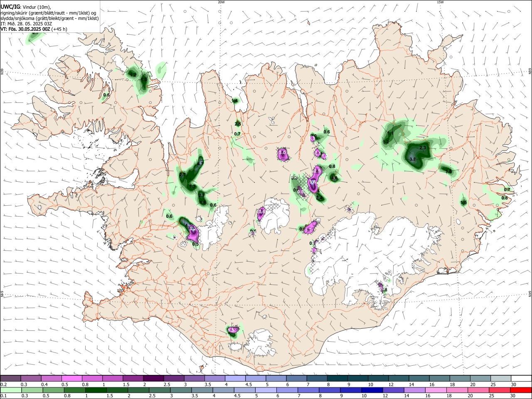Click the 1.8 value on the southeast coast

384,290
